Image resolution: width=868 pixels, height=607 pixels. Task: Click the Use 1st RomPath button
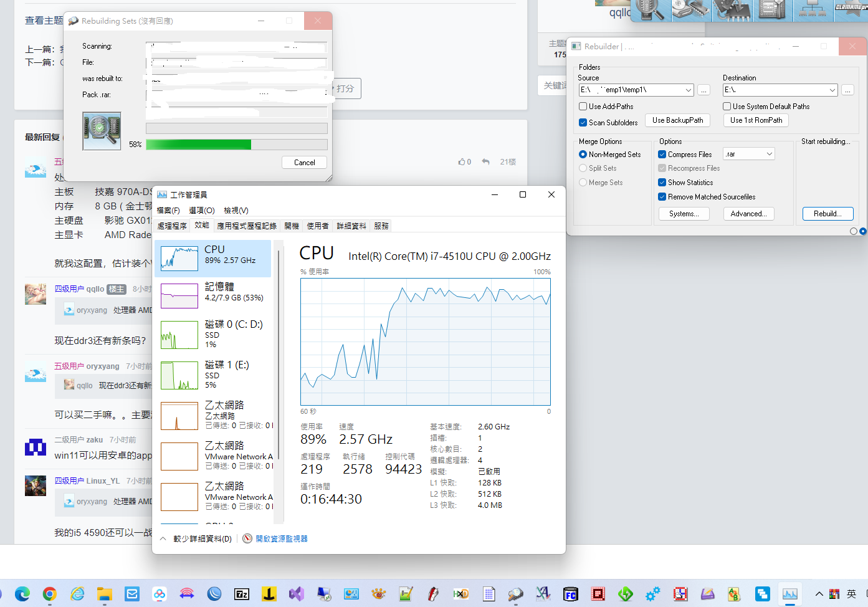pyautogui.click(x=756, y=120)
